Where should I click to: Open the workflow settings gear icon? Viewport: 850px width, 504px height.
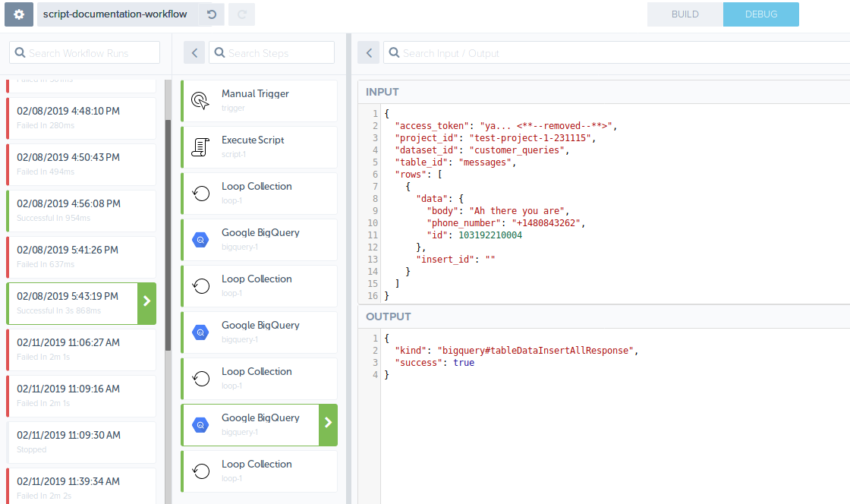(18, 14)
